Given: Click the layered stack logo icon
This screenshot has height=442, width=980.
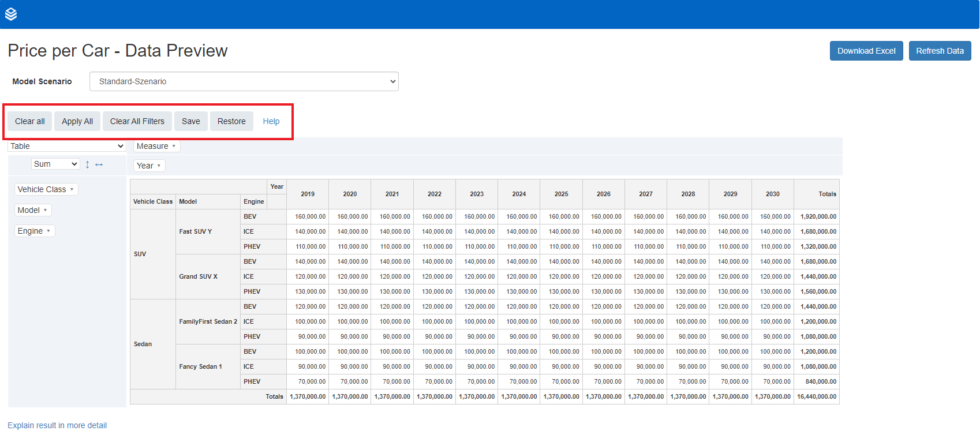Looking at the screenshot, I should 11,14.
